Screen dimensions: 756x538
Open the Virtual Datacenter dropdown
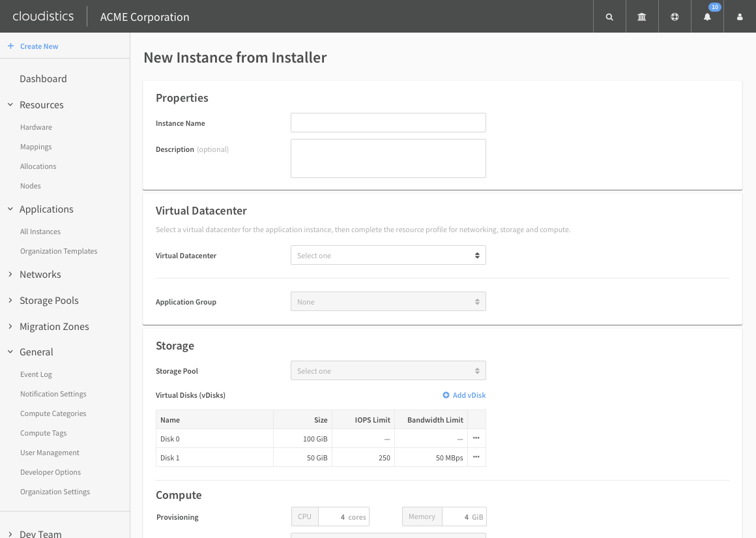(388, 255)
